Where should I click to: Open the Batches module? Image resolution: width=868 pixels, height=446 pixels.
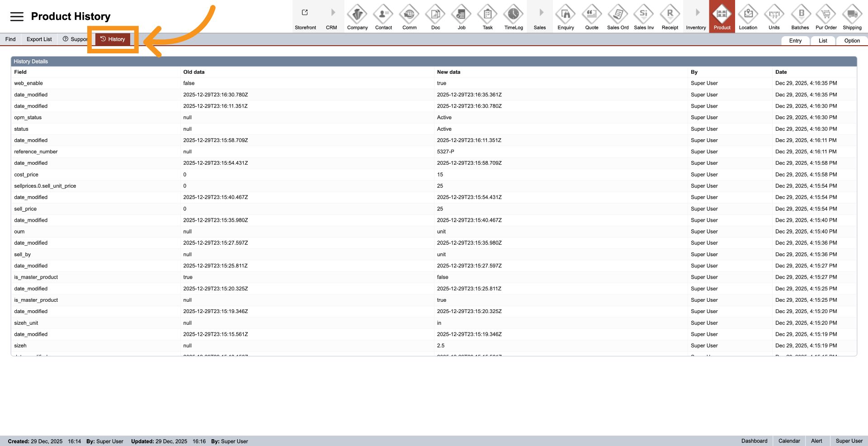pos(800,17)
